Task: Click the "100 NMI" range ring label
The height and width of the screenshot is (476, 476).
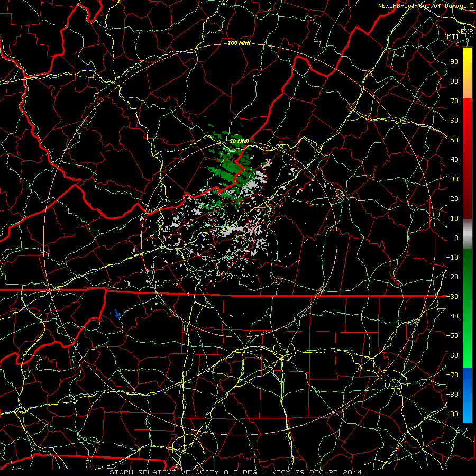Action: click(239, 43)
